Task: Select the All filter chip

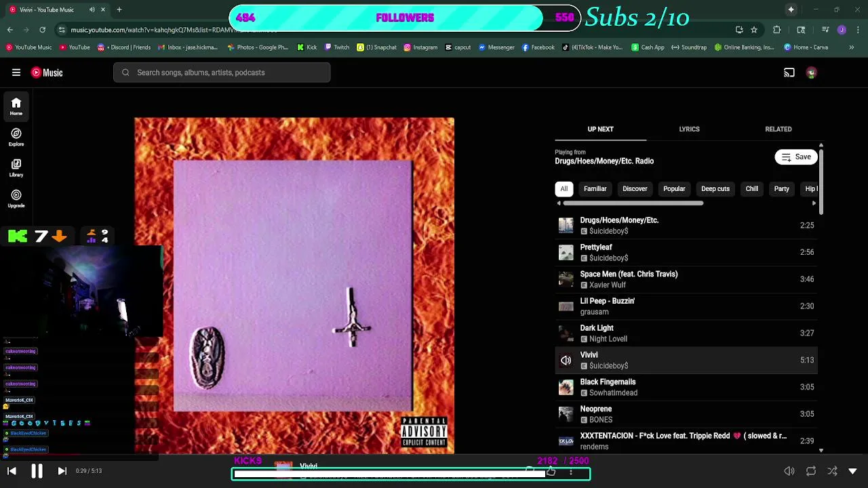Action: (x=564, y=189)
